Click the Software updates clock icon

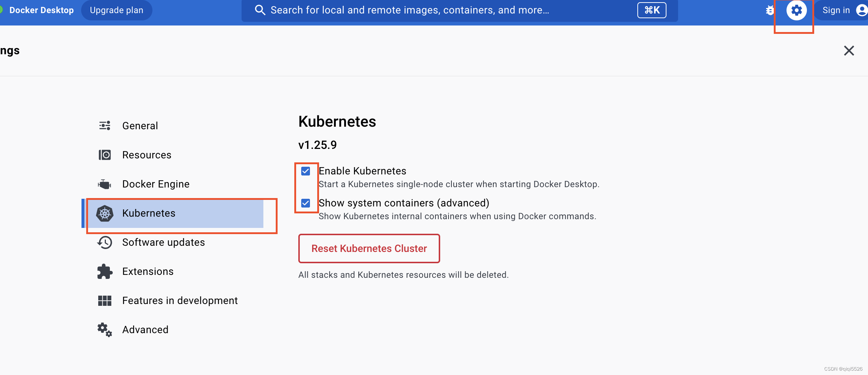click(x=104, y=242)
